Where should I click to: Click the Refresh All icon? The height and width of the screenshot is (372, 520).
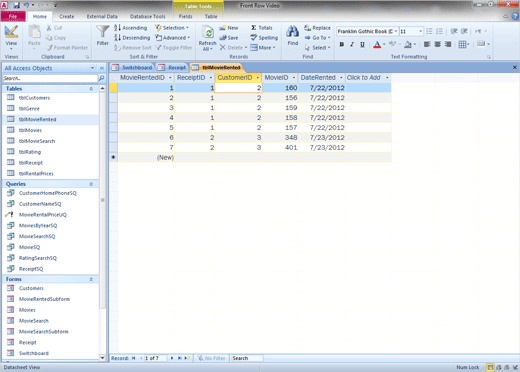(208, 32)
